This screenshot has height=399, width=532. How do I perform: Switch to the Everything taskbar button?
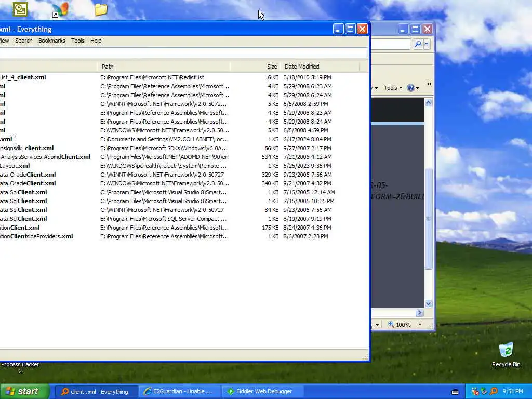tap(96, 392)
